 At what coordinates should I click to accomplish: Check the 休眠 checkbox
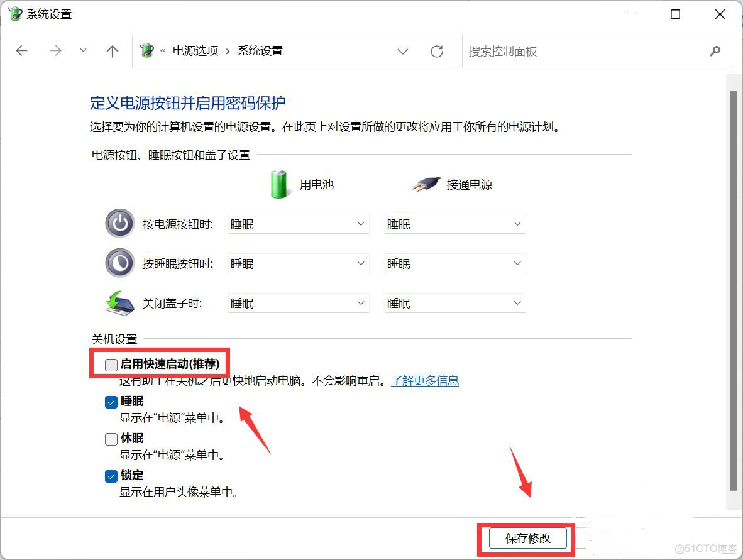[111, 439]
